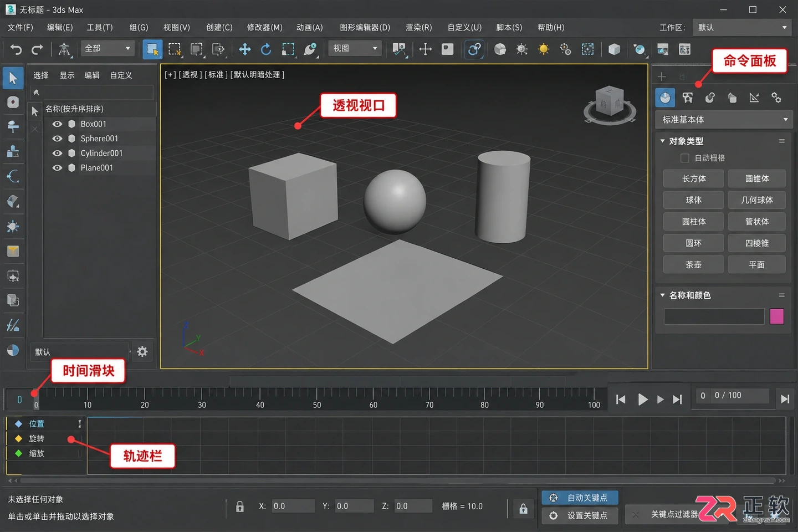The width and height of the screenshot is (798, 532).
Task: Toggle the lock icon beside 设置关键点
Action: (523, 508)
